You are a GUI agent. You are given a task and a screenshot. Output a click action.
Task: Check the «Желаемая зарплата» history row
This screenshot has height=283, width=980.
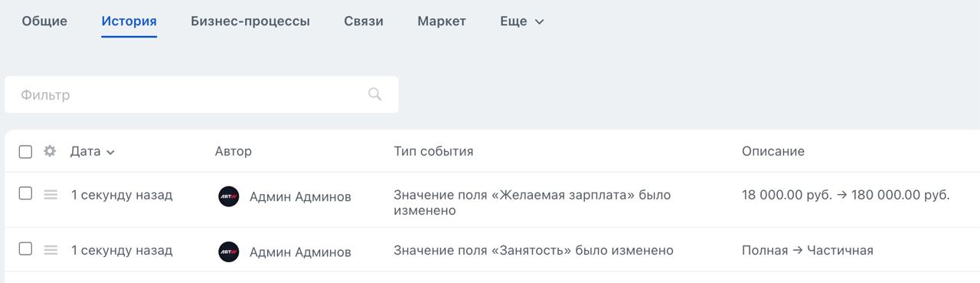coord(25,193)
